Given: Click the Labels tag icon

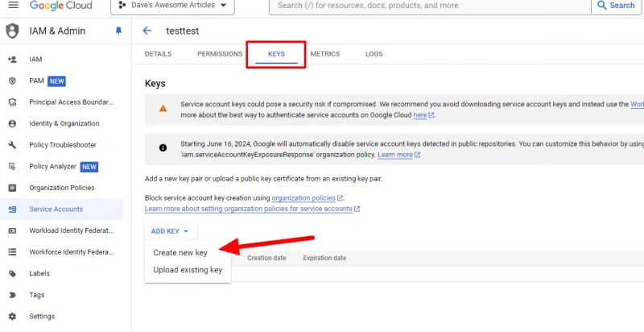Looking at the screenshot, I should tap(12, 274).
